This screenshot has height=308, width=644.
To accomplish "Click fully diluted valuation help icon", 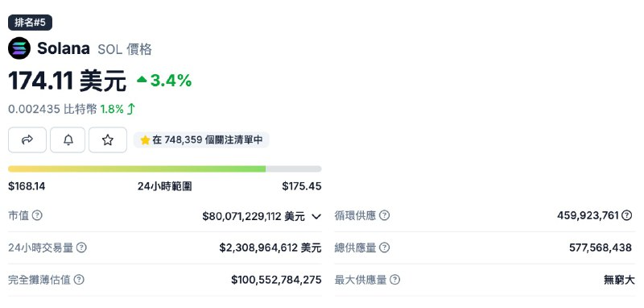I will click(79, 280).
